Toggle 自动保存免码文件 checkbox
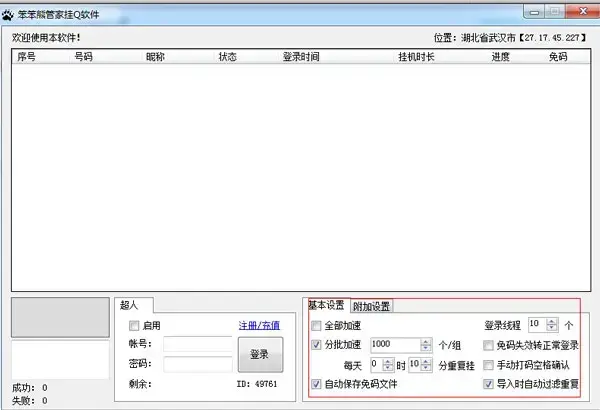The height and width of the screenshot is (410, 600). pyautogui.click(x=316, y=384)
